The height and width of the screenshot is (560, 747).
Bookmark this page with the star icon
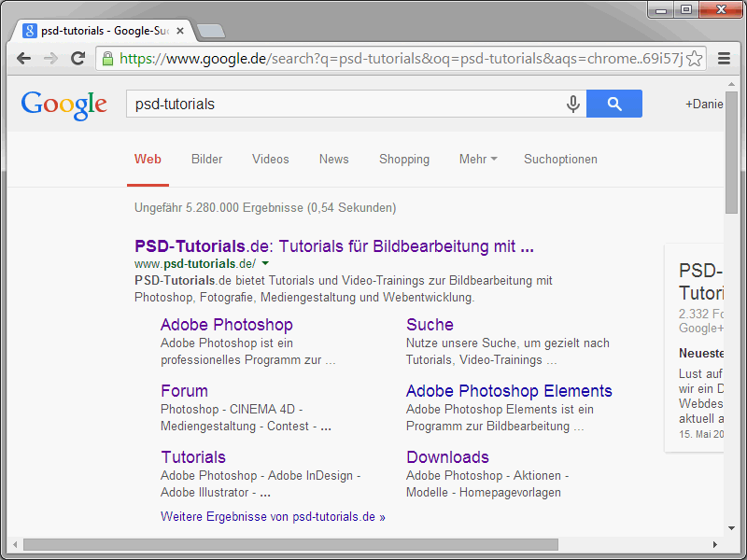(x=695, y=59)
